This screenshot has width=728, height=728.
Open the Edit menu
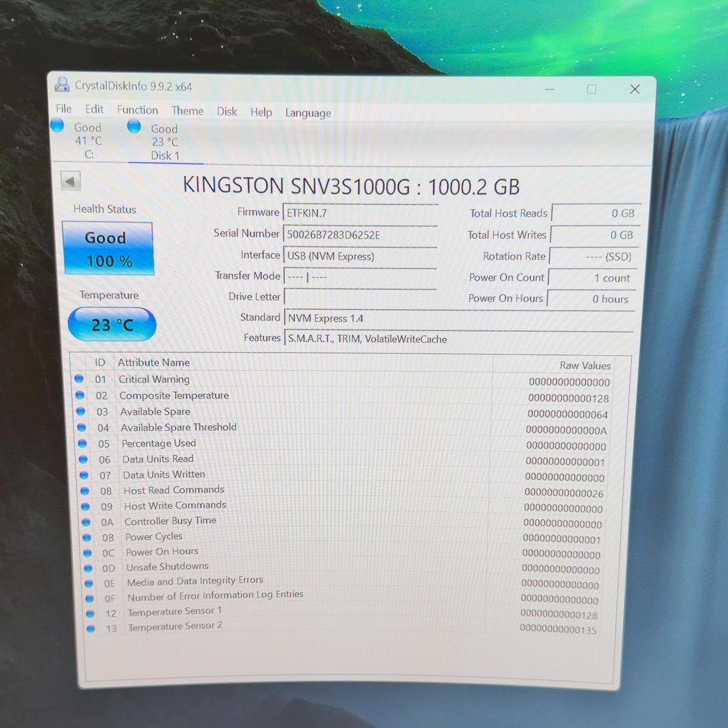point(94,109)
